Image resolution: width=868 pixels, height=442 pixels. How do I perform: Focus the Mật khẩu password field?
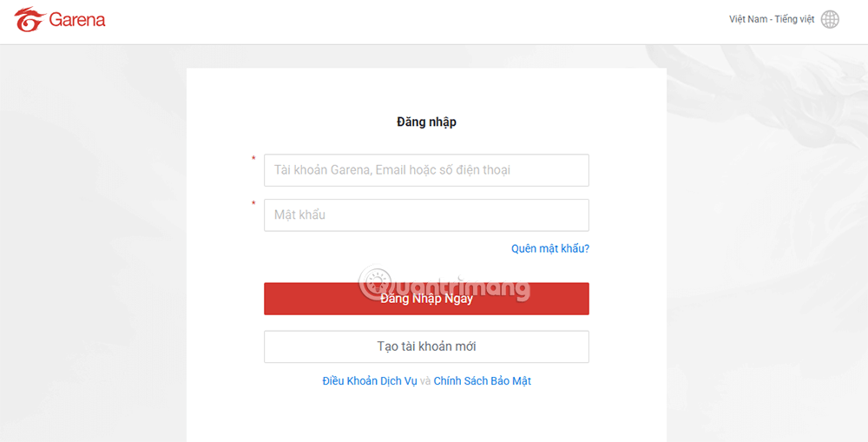click(x=426, y=215)
